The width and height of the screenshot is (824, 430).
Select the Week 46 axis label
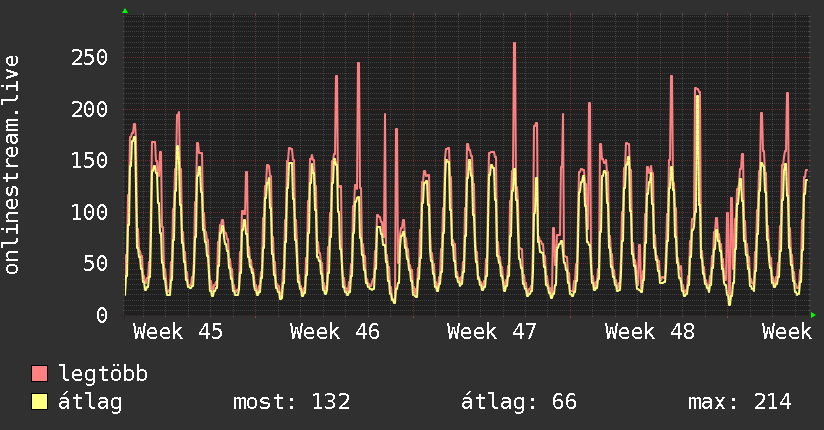click(x=335, y=332)
